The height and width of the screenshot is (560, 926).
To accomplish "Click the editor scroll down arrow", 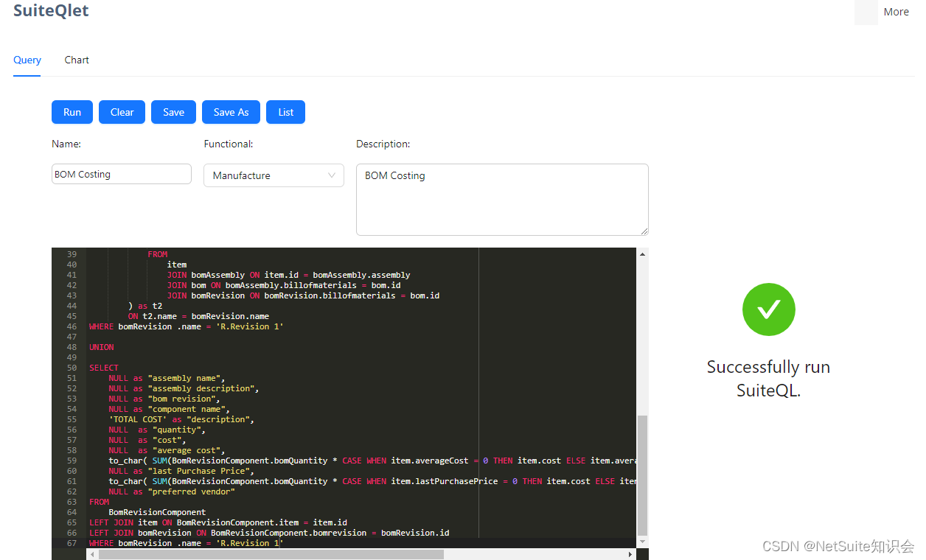I will [x=642, y=542].
